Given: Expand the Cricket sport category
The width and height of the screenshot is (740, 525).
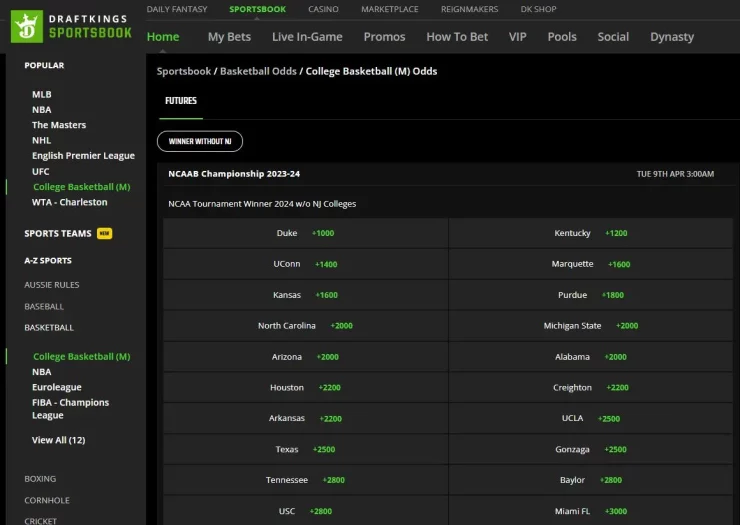Looking at the screenshot, I should pos(40,521).
